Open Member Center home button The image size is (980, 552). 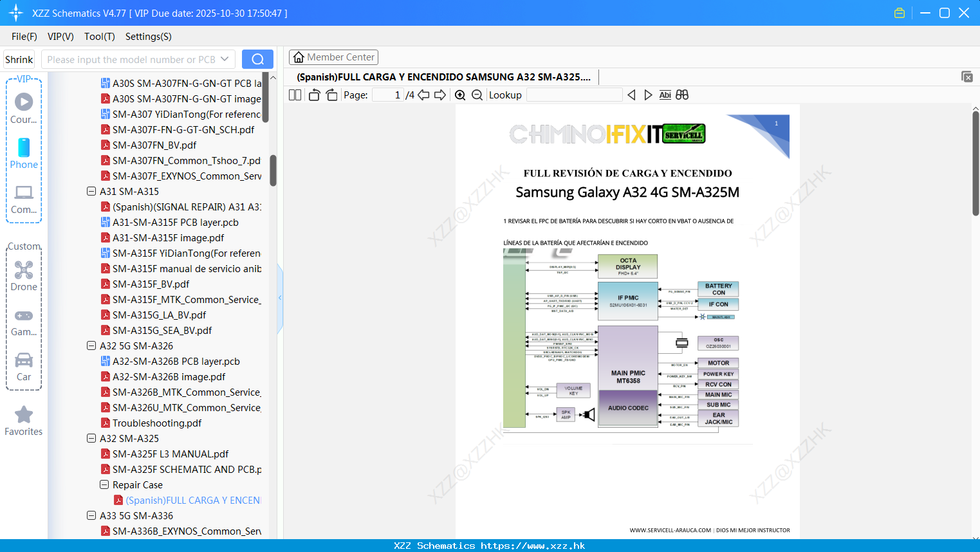(333, 57)
